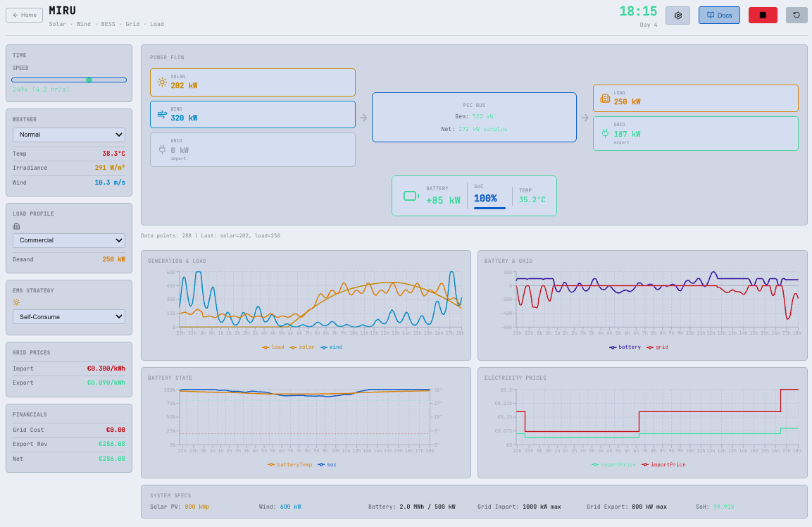The height and width of the screenshot is (527, 812).
Task: Click the Solar card showing 202 kW
Action: pos(253,82)
